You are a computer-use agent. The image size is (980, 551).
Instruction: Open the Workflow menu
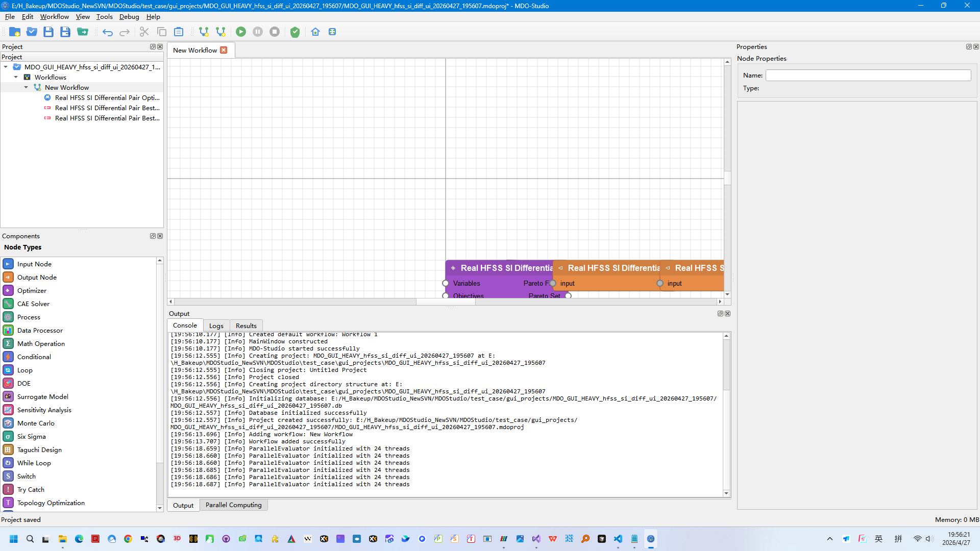[55, 17]
